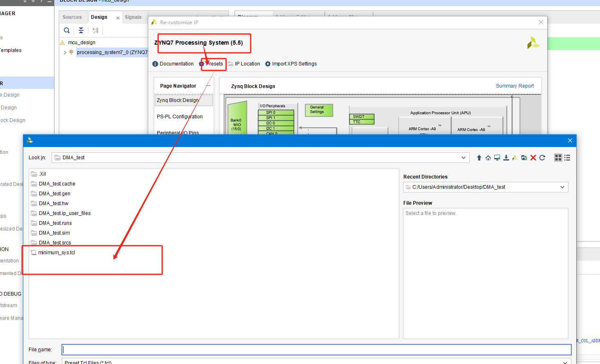Click in the File name field

coord(316,350)
